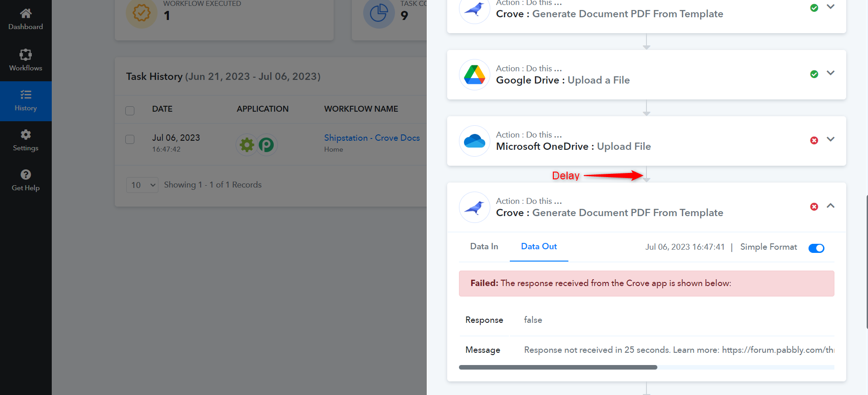Click the Get Help question mark icon
This screenshot has width=868, height=395.
[26, 174]
